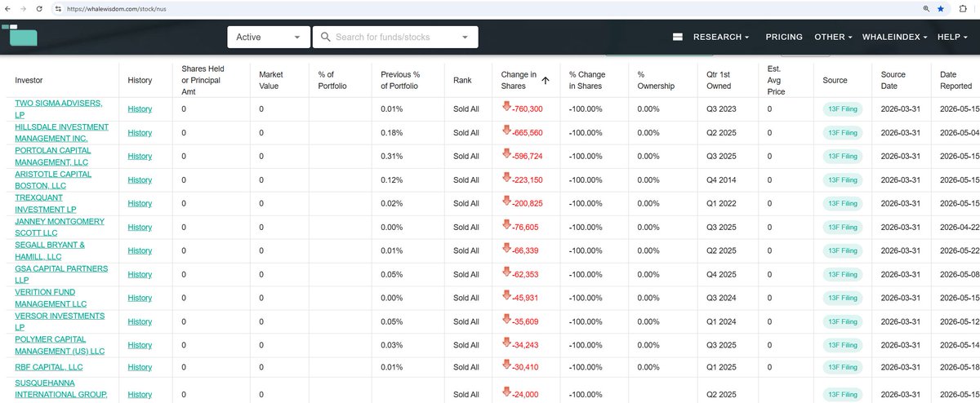
Task: Click flag icon beside RESEARCH menu
Action: pos(677,37)
